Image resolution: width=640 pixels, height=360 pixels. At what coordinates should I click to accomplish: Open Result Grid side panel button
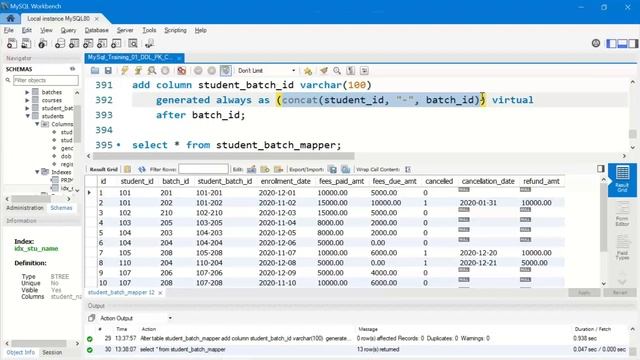click(x=622, y=179)
